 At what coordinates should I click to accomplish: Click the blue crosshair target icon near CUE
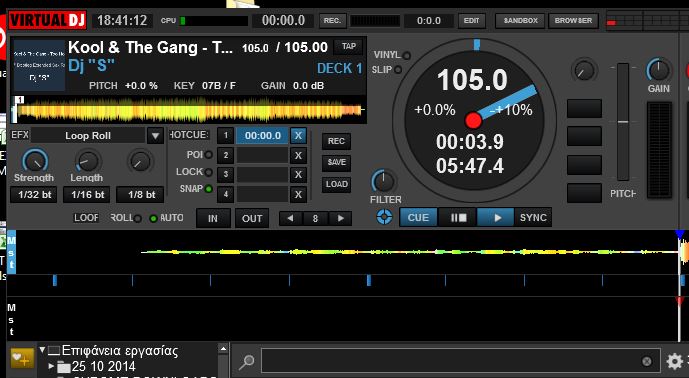[x=384, y=217]
